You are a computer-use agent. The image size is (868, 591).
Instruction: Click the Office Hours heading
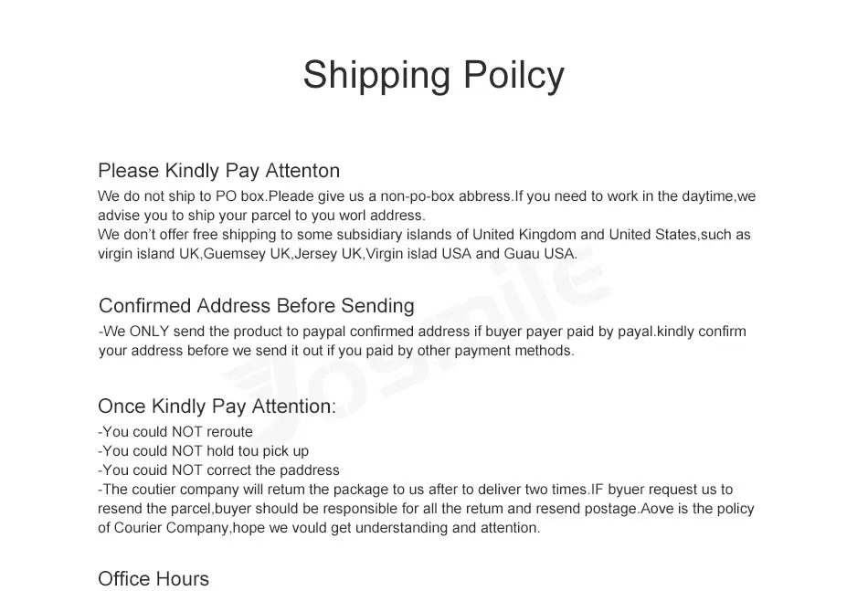153,579
